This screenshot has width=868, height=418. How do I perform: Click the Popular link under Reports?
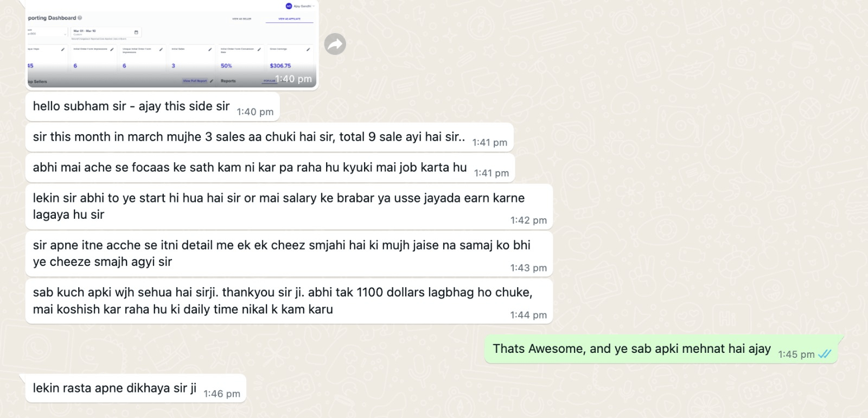(x=269, y=81)
